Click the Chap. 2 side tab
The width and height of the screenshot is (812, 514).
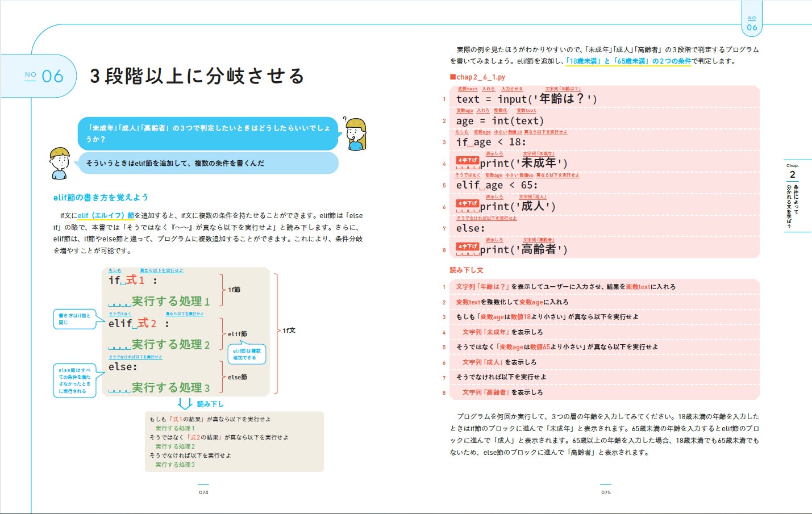click(793, 196)
